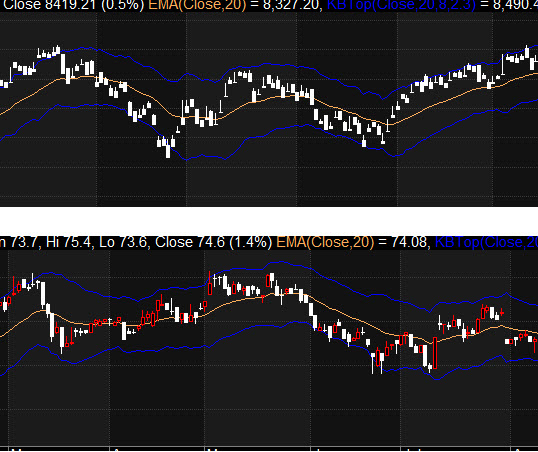The width and height of the screenshot is (538, 452).
Task: Click the Close 8419.21 (0.5%) text
Action: [x=74, y=5]
